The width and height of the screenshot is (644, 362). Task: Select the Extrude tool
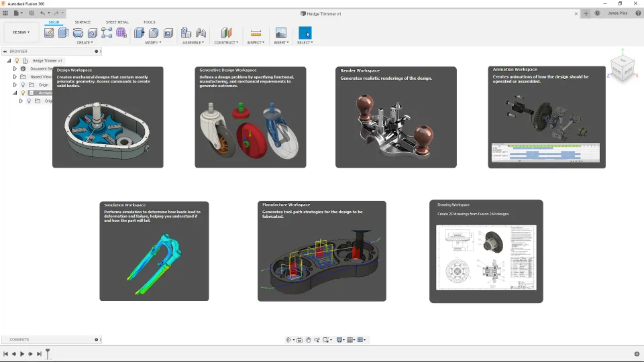point(63,33)
